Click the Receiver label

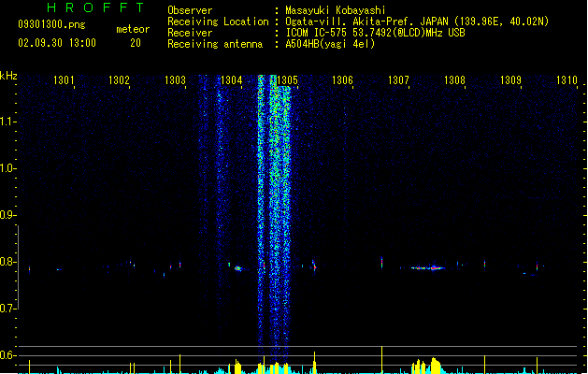click(190, 33)
